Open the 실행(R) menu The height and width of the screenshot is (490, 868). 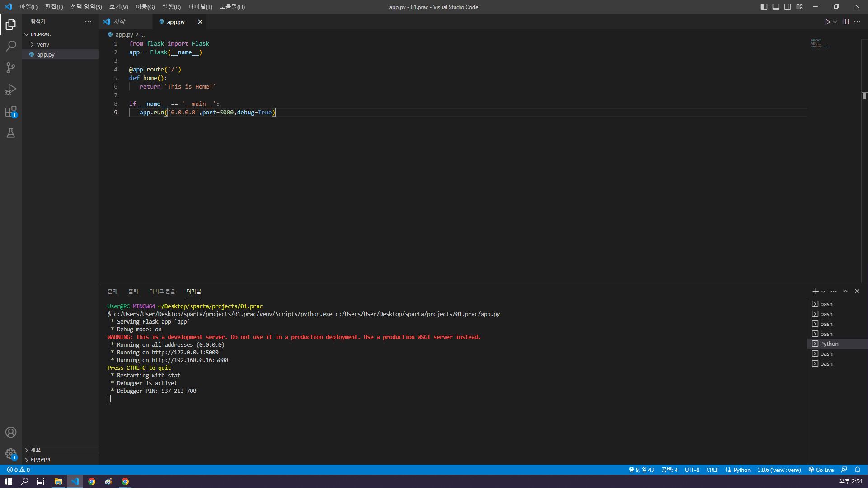171,7
